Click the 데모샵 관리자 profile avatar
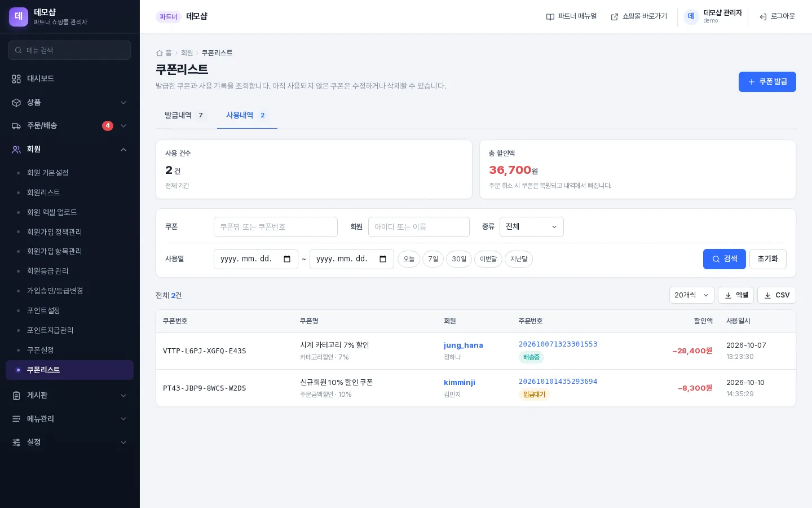Screen dimensions: 812x508 click(691, 16)
